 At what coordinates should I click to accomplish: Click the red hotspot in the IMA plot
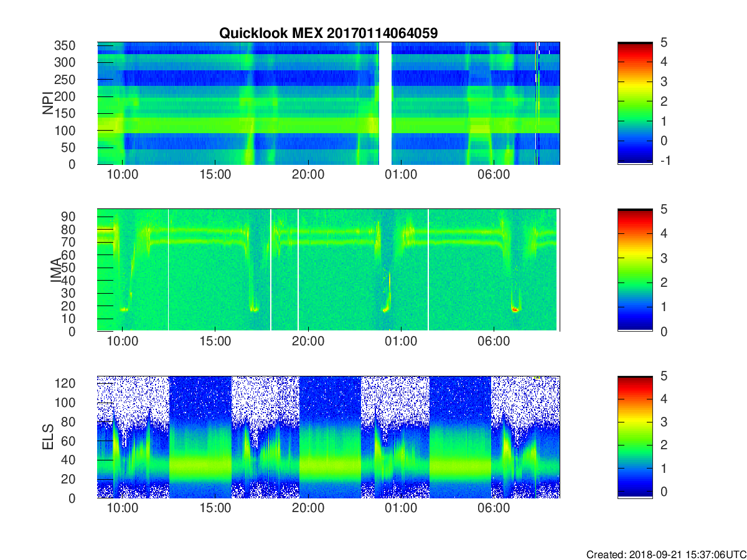click(x=515, y=309)
